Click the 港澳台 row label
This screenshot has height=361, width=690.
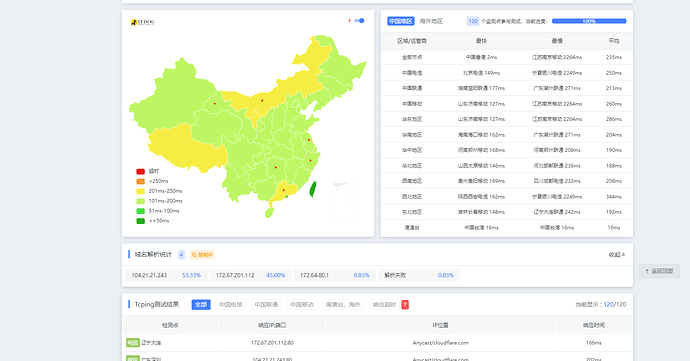tap(412, 228)
